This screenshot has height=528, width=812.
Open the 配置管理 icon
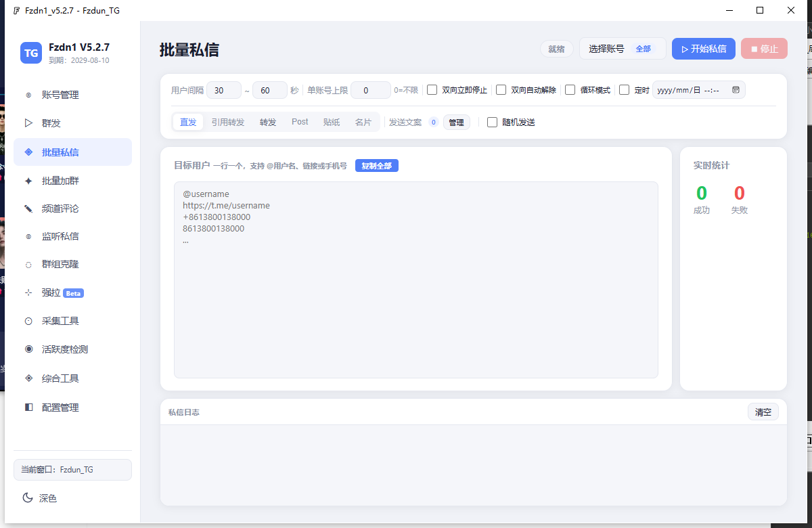click(x=28, y=408)
